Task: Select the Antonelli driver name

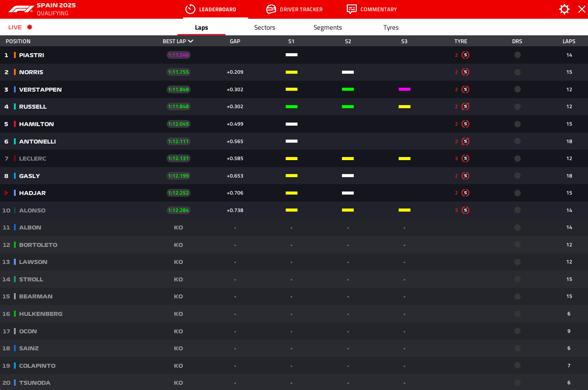Action: 38,141
